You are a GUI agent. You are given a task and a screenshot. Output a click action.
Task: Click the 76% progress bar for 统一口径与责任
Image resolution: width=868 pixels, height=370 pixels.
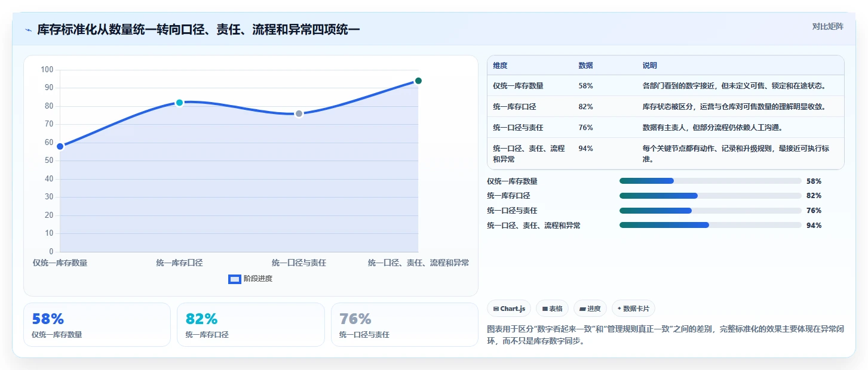(x=710, y=211)
